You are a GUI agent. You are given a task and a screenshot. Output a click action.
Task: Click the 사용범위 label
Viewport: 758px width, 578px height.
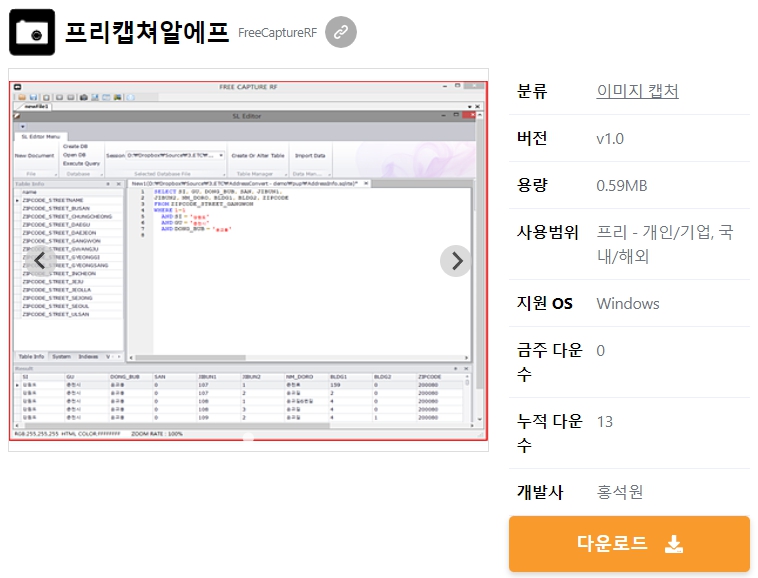coord(547,232)
